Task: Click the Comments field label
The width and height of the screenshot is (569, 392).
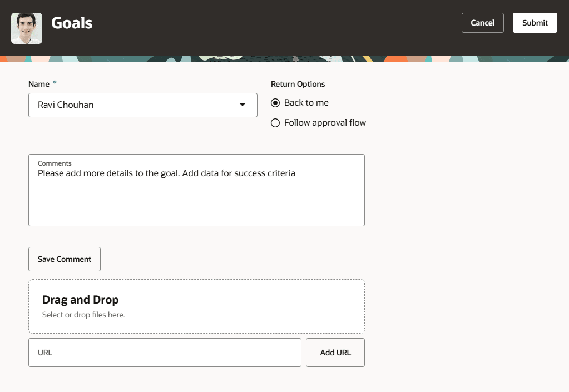Action: click(54, 163)
